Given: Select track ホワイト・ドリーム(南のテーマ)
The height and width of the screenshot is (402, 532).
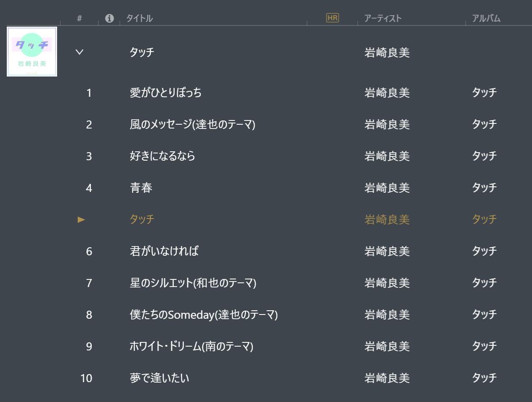Looking at the screenshot, I should coord(191,346).
